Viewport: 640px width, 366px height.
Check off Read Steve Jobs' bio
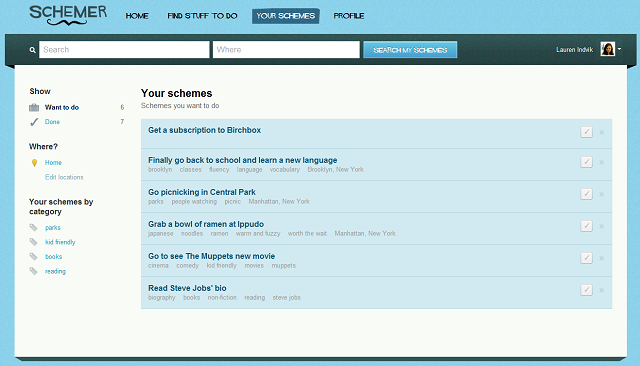click(x=587, y=290)
